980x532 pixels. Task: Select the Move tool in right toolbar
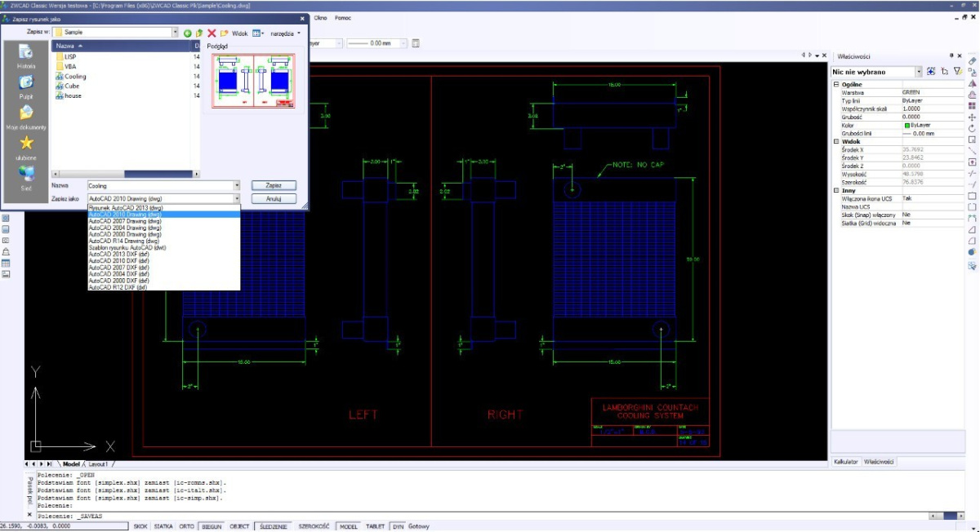[x=972, y=117]
